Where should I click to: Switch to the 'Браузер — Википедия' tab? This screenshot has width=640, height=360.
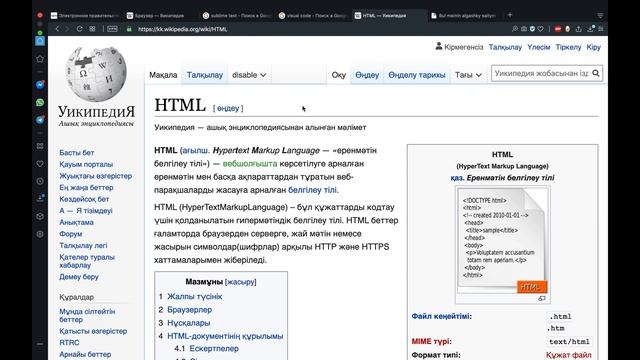tap(160, 16)
